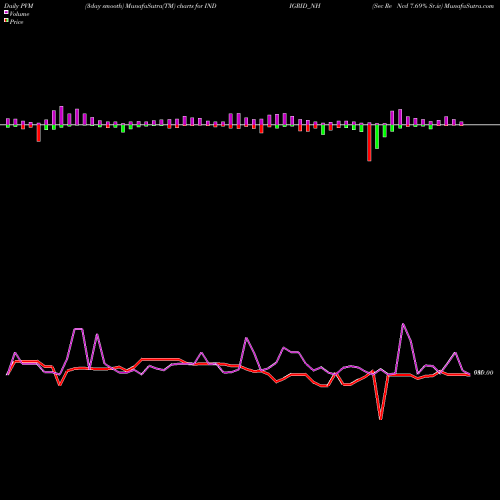Screen dimensions: 500x500
Task: Click the highest magenta line peak on right
Action: (403, 325)
